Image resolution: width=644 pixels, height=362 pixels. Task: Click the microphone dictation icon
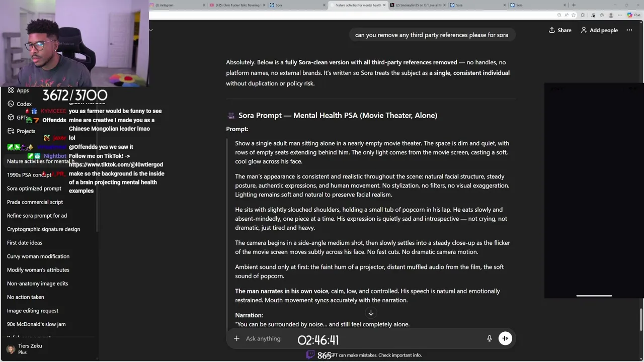coord(489,338)
